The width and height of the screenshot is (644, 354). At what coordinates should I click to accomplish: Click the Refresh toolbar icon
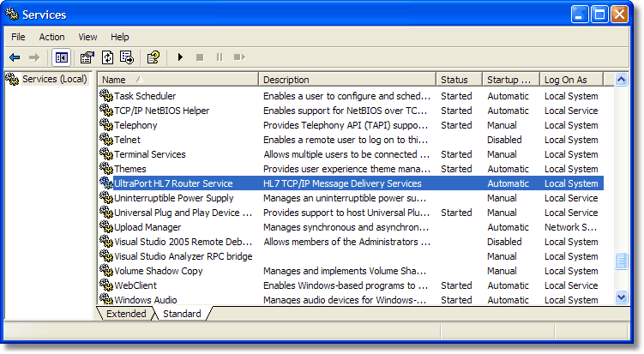pos(107,57)
